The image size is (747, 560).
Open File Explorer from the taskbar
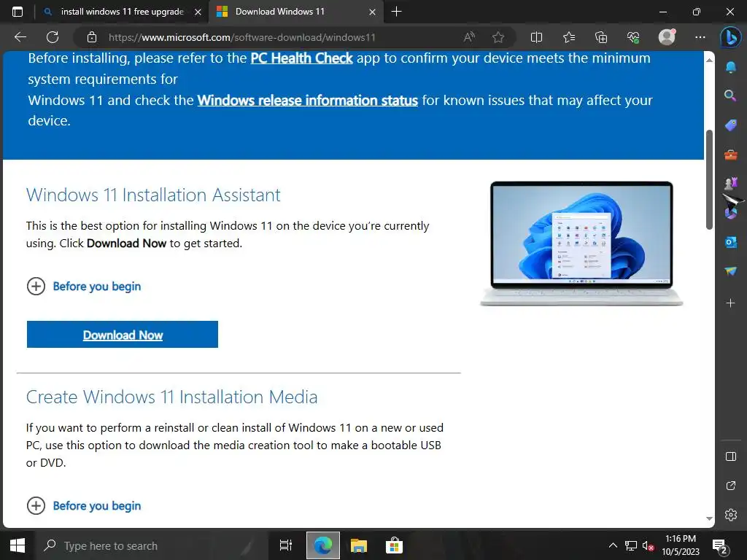[359, 545]
